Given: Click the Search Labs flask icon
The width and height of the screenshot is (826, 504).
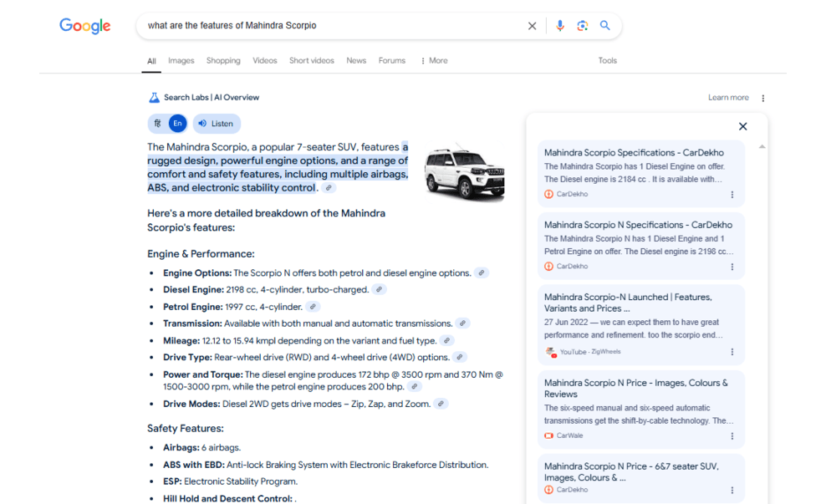Looking at the screenshot, I should [x=154, y=98].
